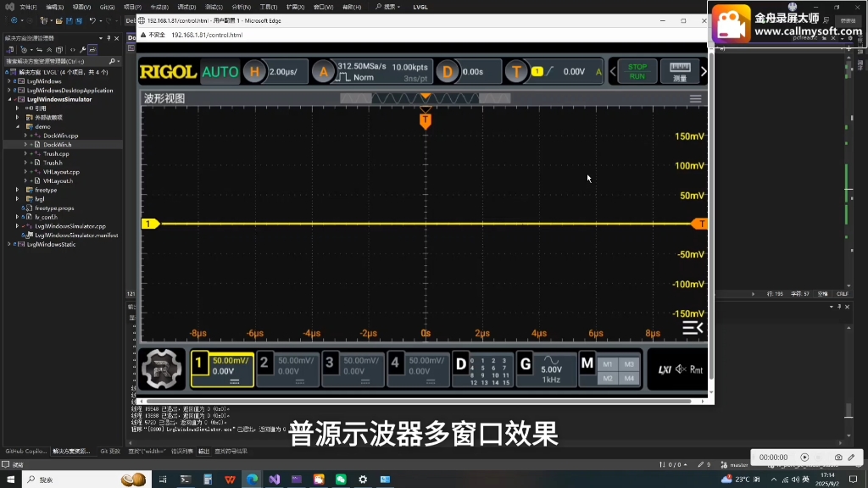
Task: Open the horizontal timebase H button
Action: (x=254, y=72)
